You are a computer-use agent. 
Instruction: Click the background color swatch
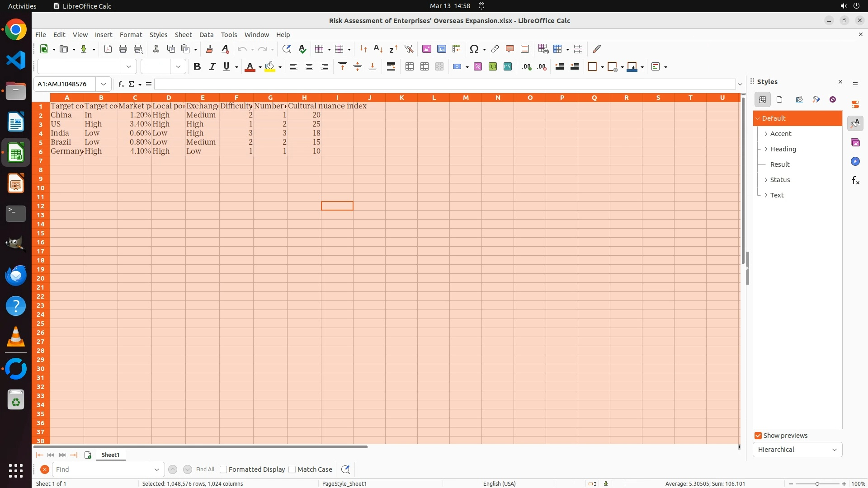coord(270,67)
